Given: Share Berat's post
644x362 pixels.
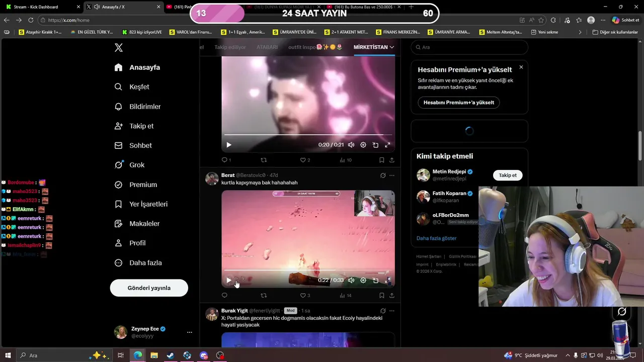Looking at the screenshot, I should pyautogui.click(x=392, y=295).
